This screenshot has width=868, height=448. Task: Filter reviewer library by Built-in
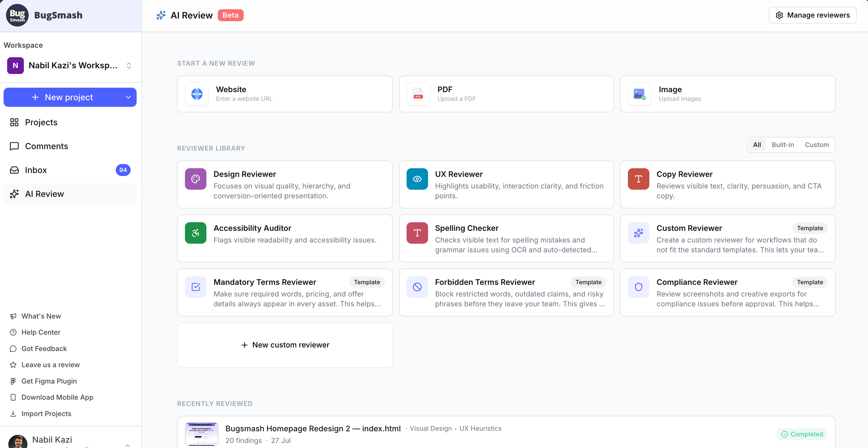(783, 145)
